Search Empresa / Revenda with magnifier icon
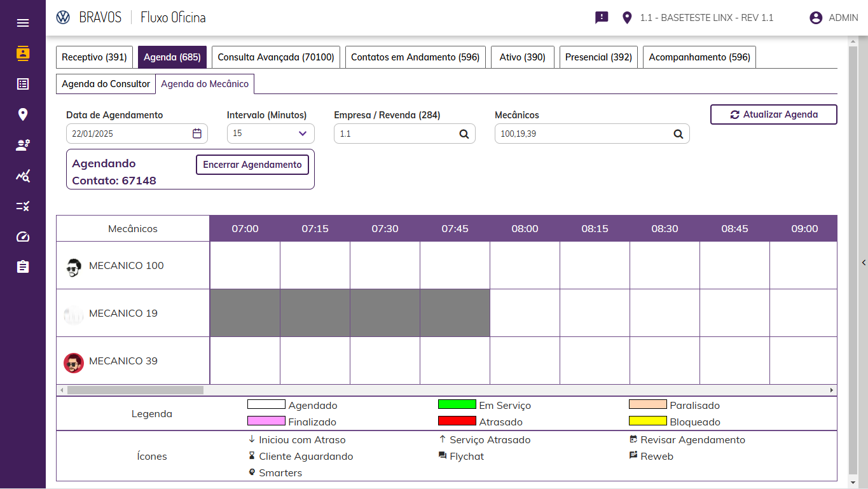 coord(464,134)
